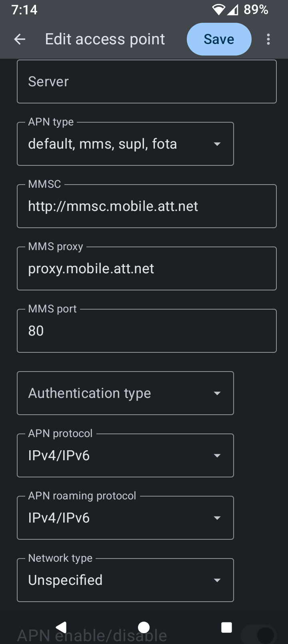The image size is (288, 644).
Task: Edit the MMS port field
Action: pos(147,331)
